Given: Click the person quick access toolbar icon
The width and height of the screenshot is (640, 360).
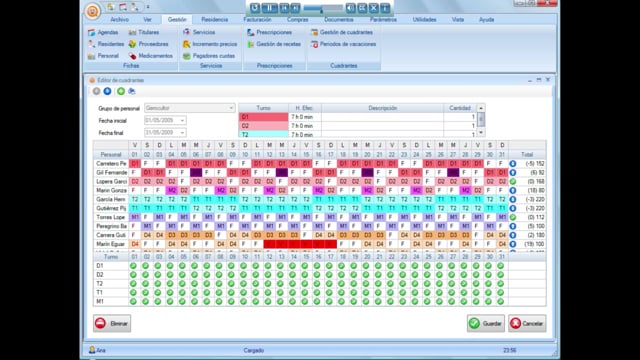Looking at the screenshot, I should [x=134, y=7].
